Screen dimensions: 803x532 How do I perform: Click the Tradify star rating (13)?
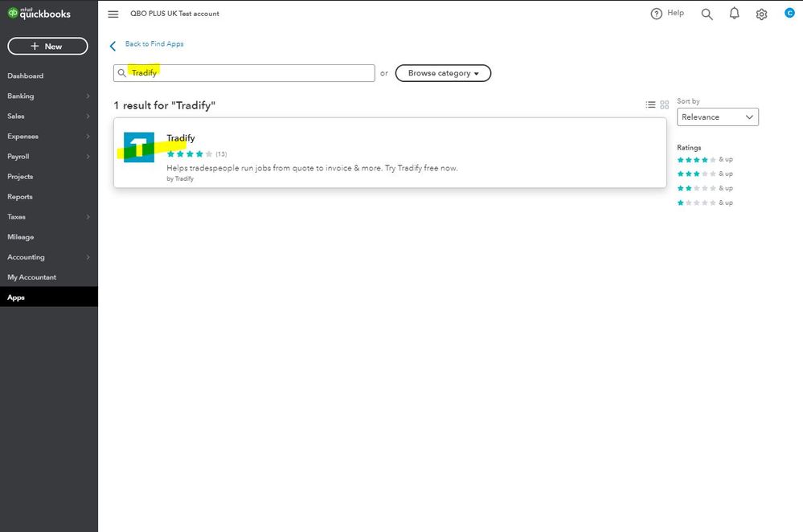coord(197,154)
